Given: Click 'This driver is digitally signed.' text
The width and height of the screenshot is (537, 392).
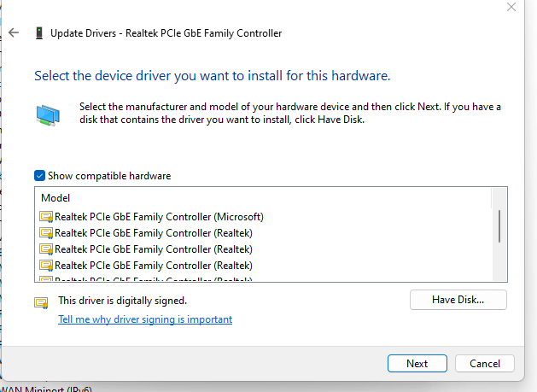Looking at the screenshot, I should 122,301.
